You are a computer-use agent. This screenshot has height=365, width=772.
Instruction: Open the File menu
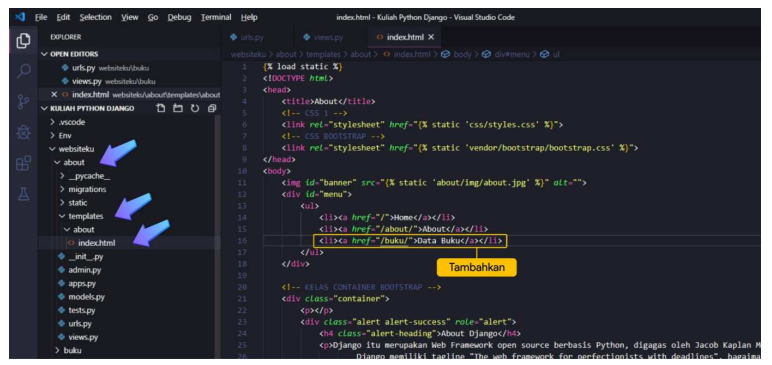(x=41, y=17)
